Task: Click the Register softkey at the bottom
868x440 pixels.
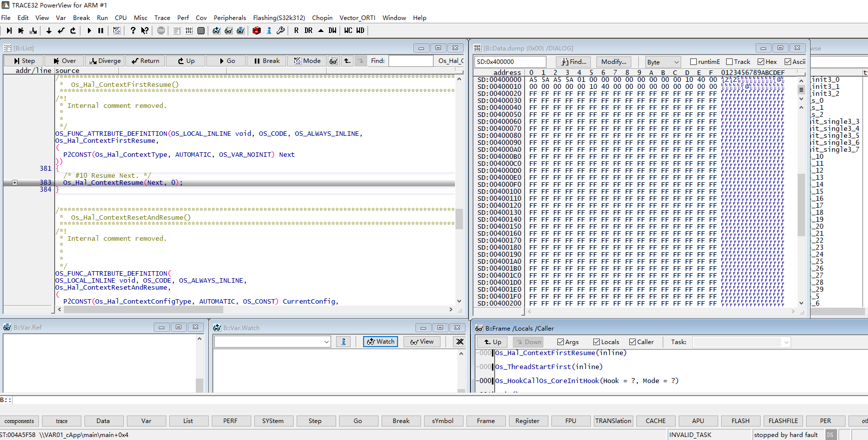Action: click(527, 421)
